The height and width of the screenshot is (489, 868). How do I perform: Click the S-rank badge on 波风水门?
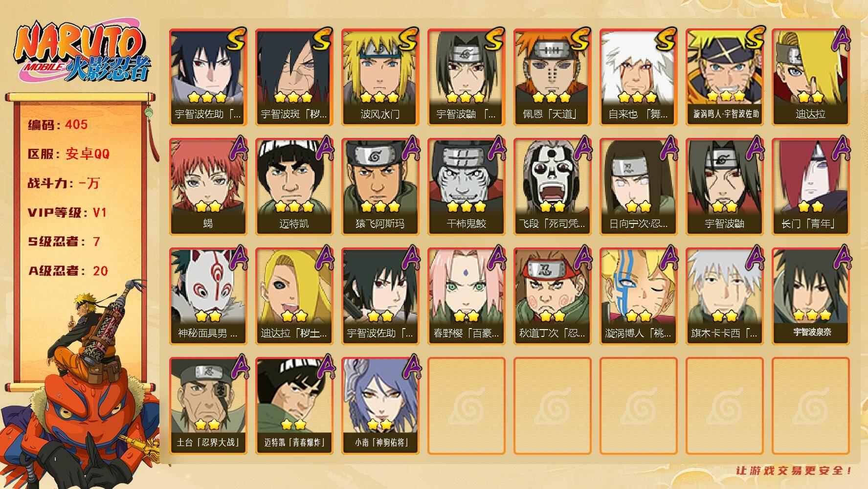408,39
